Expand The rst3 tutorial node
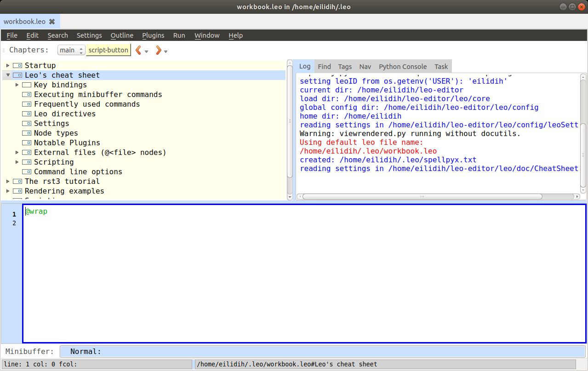The width and height of the screenshot is (588, 371). point(8,182)
